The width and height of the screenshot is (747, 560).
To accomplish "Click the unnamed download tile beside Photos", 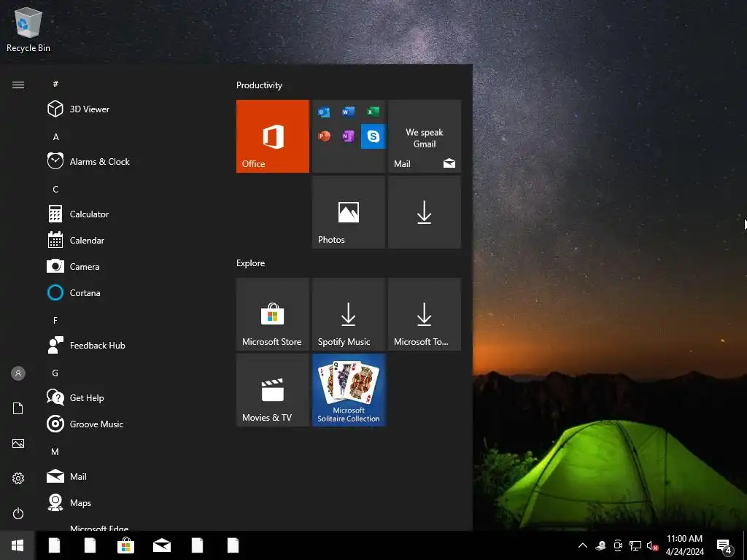I will 425,212.
